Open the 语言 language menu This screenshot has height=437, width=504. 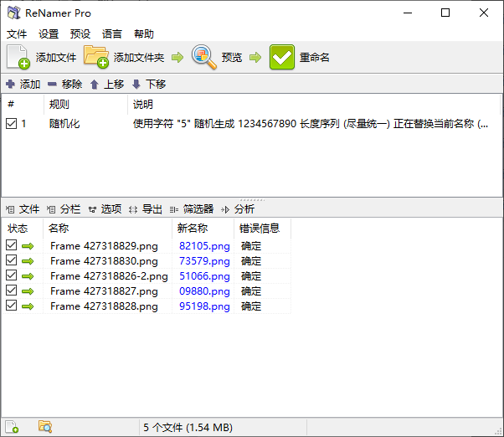pyautogui.click(x=112, y=33)
